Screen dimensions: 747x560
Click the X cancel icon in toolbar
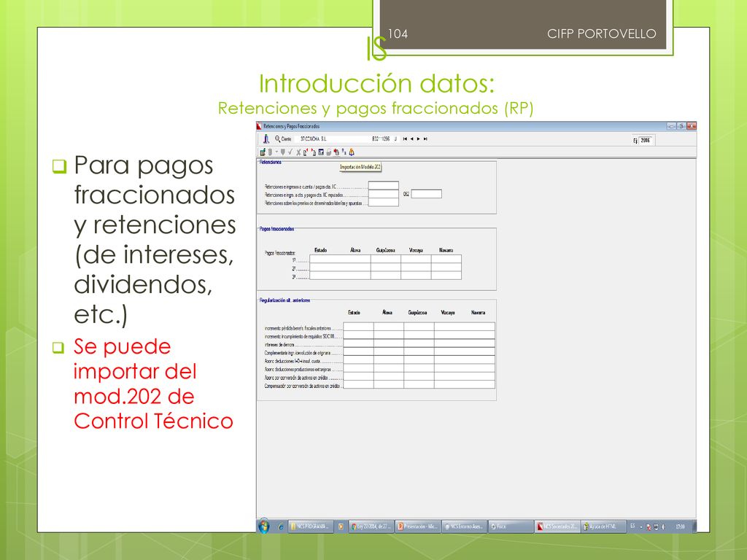tap(298, 152)
